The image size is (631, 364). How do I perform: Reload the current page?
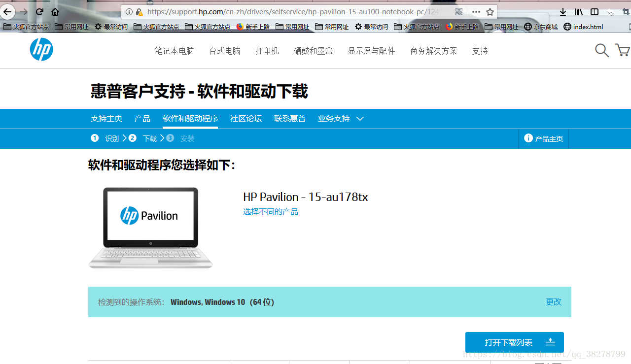tap(39, 12)
